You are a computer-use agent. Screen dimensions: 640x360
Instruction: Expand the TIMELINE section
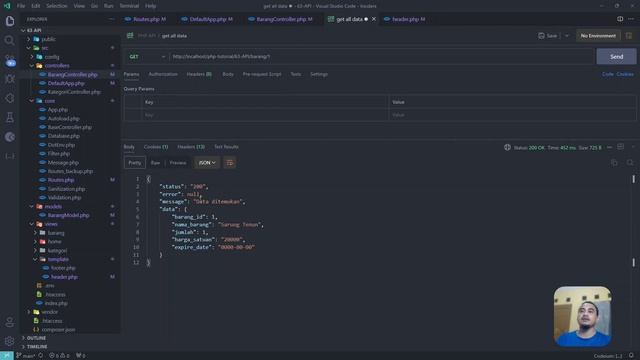pyautogui.click(x=36, y=347)
